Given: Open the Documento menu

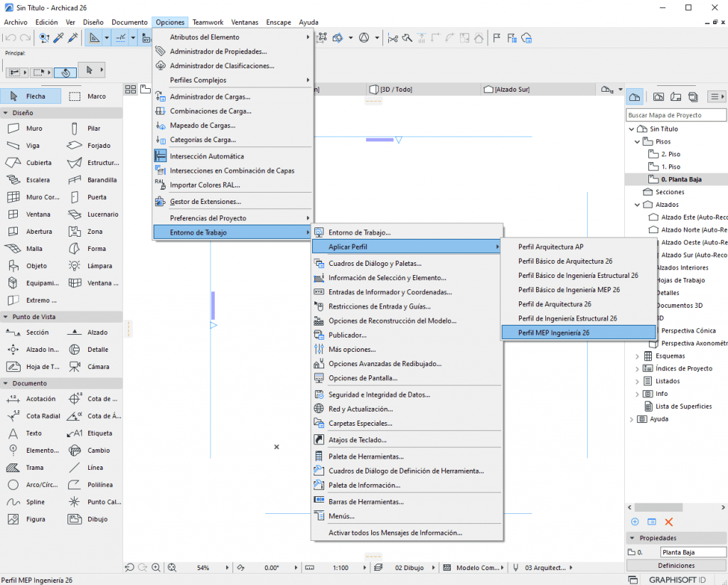Looking at the screenshot, I should 129,22.
